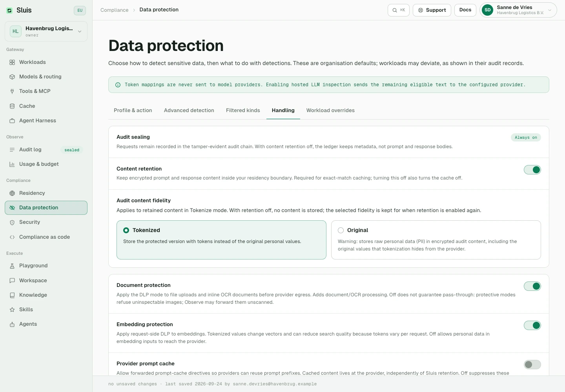Click the Sluis logo icon

(9, 11)
